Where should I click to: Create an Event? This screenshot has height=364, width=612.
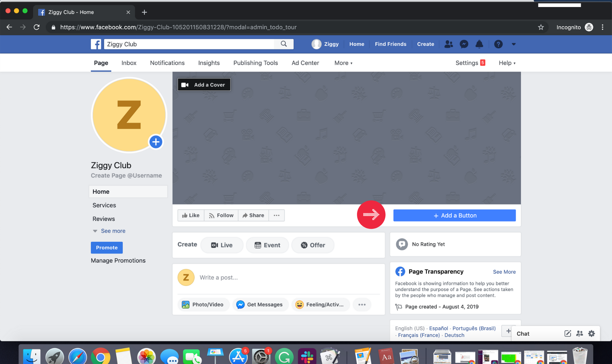pos(267,245)
